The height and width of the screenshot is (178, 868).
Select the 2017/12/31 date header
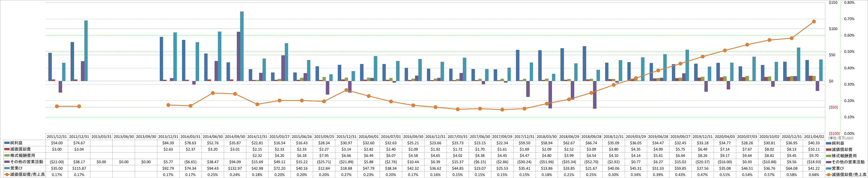[524, 137]
